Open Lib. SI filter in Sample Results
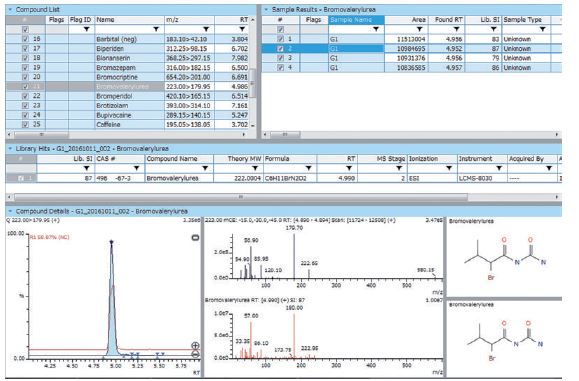579x381 pixels. tap(494, 29)
